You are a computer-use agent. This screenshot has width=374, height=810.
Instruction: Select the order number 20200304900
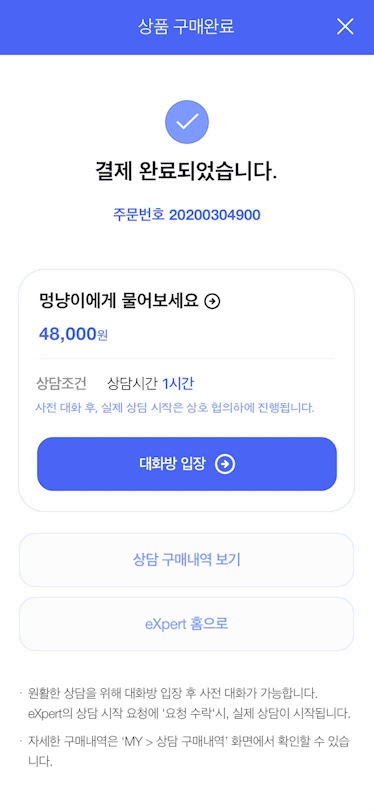click(x=214, y=215)
